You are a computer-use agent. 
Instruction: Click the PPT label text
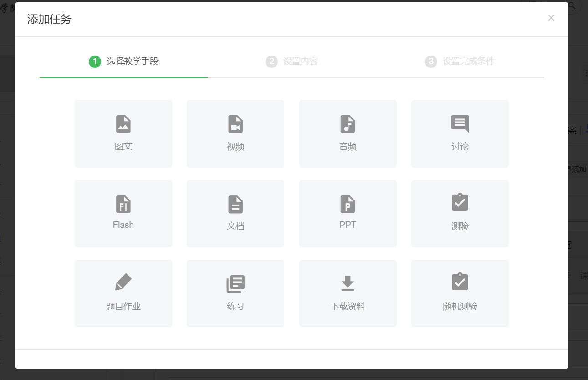(348, 225)
